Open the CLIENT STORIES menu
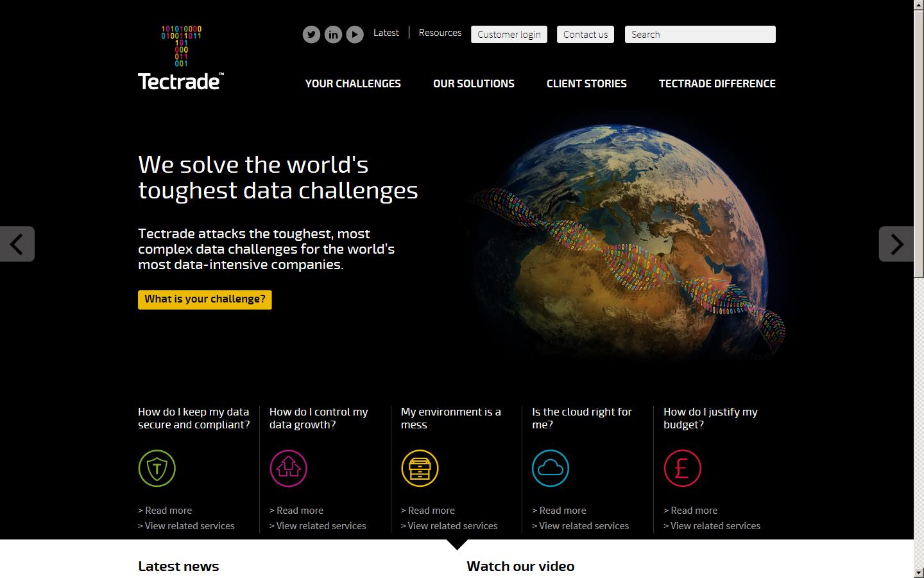The width and height of the screenshot is (924, 578). pyautogui.click(x=586, y=83)
